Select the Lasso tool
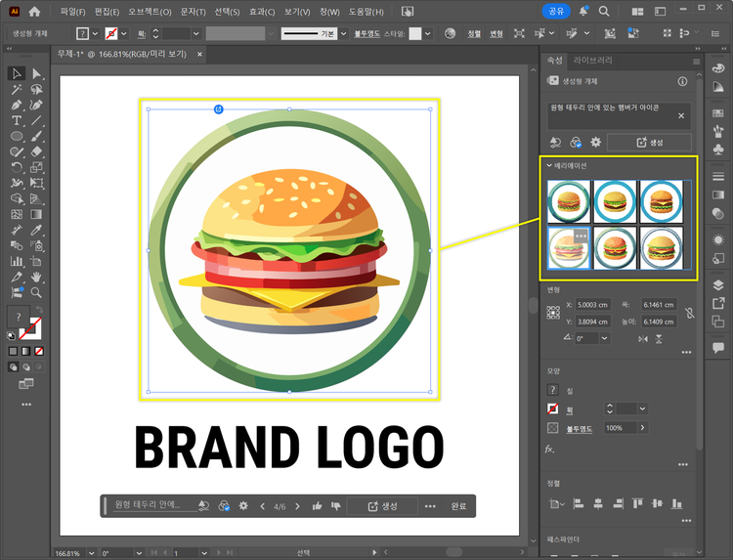Screen dimensions: 733x560 tap(36, 89)
